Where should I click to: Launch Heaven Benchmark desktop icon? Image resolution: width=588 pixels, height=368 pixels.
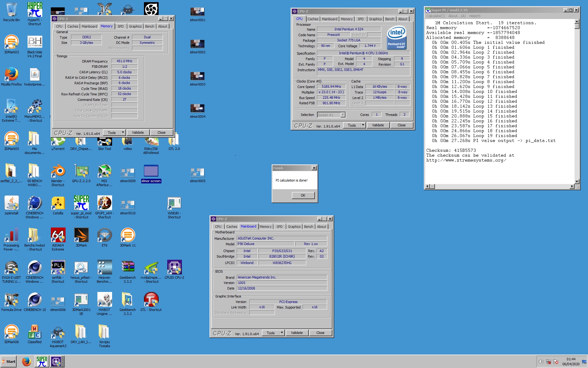[x=104, y=272]
